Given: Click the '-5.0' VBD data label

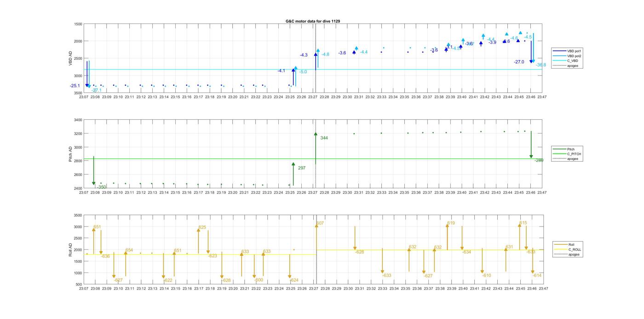Looking at the screenshot, I should 303,72.
